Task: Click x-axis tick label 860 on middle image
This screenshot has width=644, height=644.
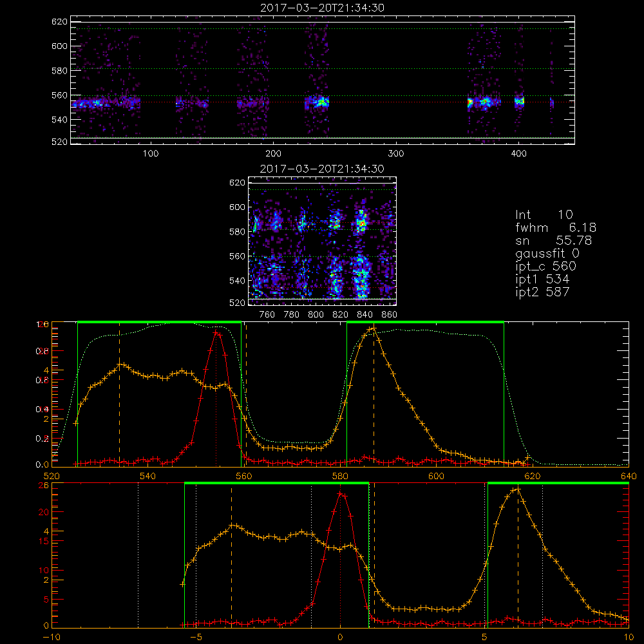Action: (x=390, y=315)
